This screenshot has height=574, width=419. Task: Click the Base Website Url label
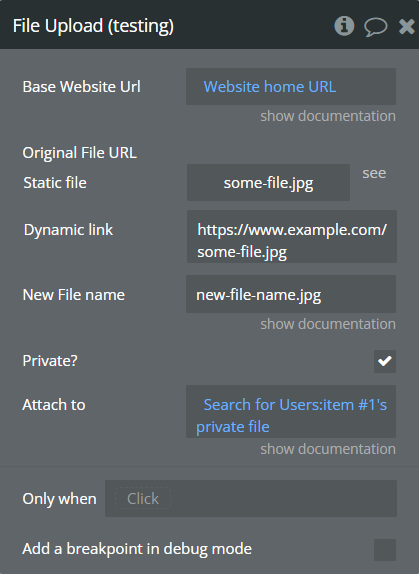click(x=82, y=87)
